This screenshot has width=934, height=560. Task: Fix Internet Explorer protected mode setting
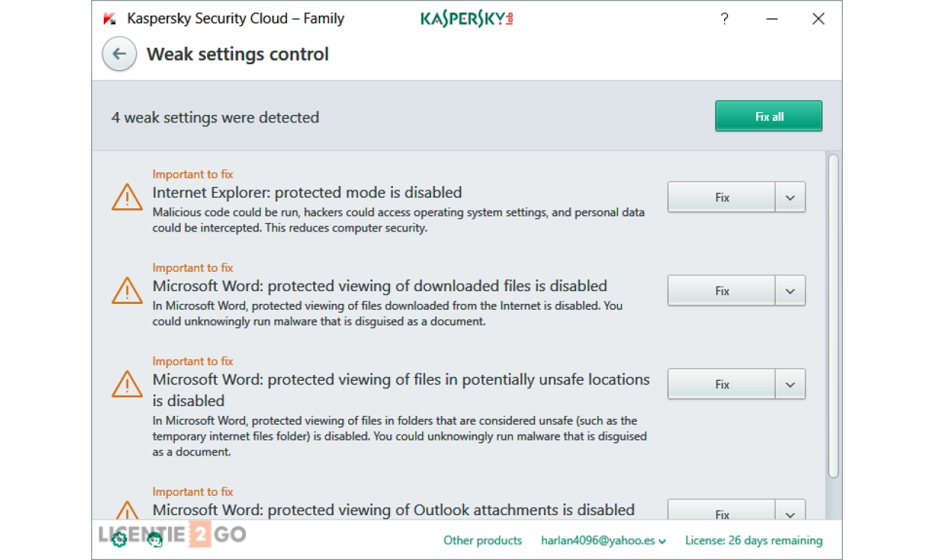pos(722,198)
